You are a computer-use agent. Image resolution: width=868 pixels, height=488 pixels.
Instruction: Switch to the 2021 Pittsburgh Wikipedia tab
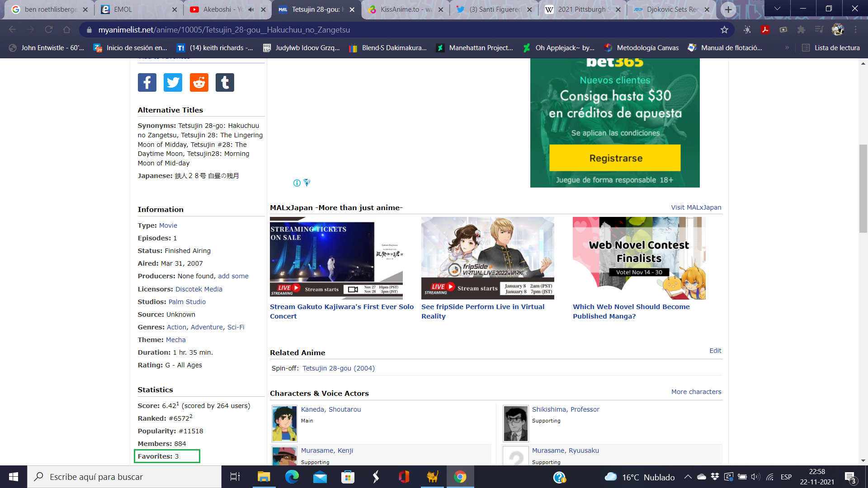[x=581, y=9]
